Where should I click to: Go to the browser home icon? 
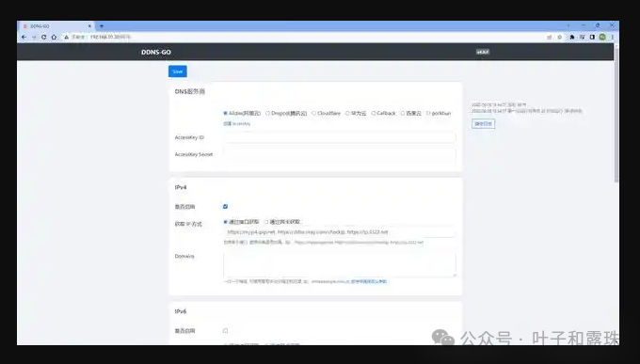point(54,37)
